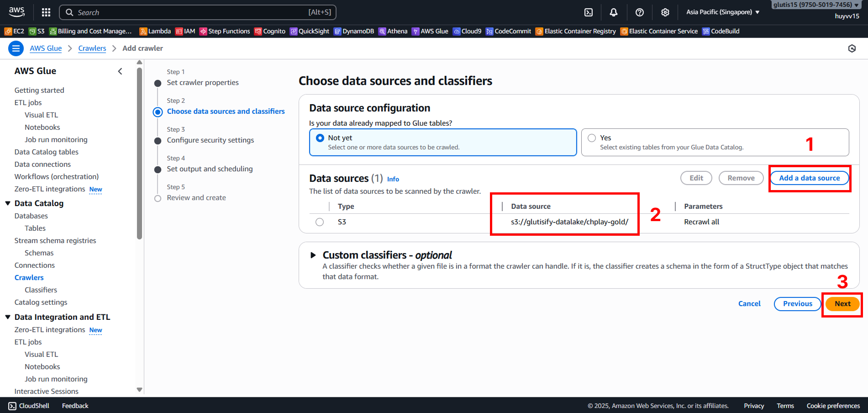Go to Databases in the sidebar
Screen dimensions: 868x413
31,216
